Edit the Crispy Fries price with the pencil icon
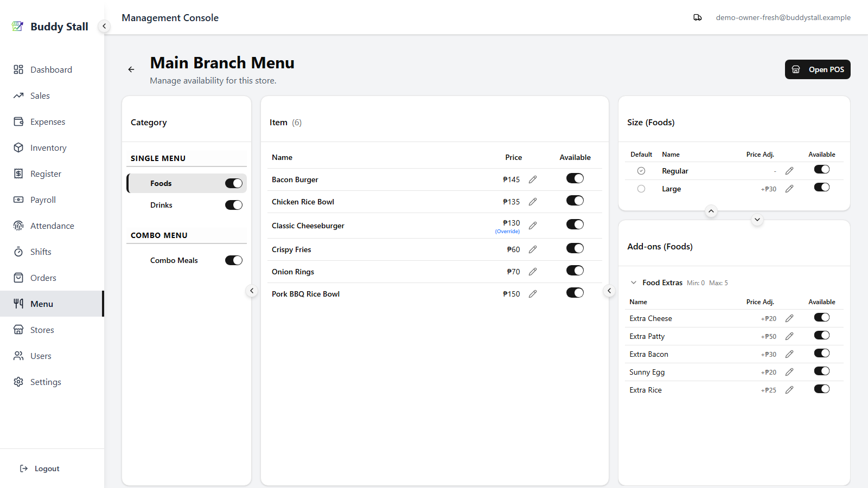Image resolution: width=868 pixels, height=488 pixels. tap(533, 249)
